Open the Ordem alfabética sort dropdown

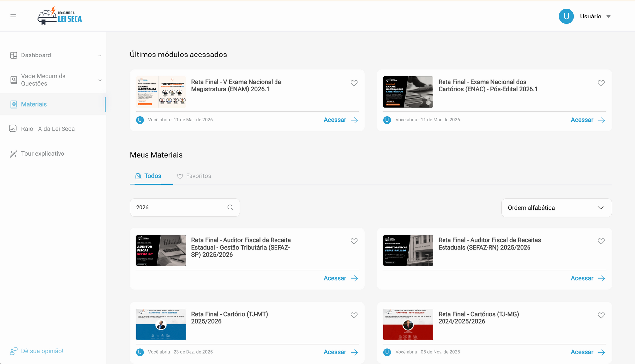click(x=556, y=208)
